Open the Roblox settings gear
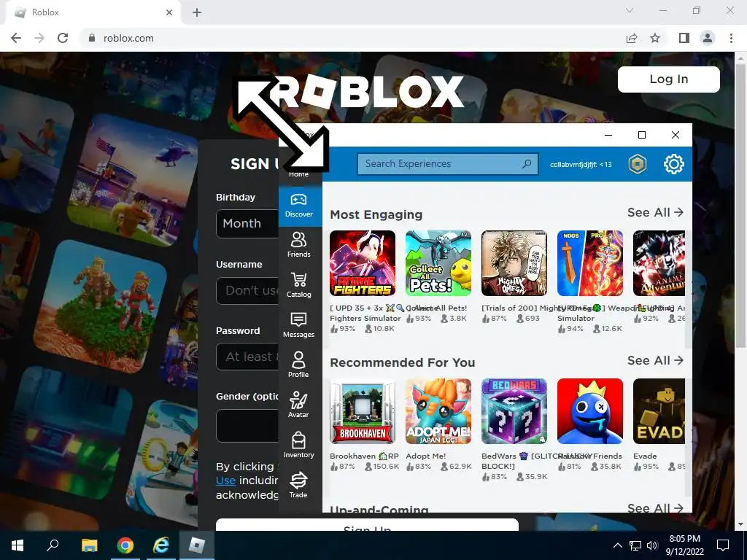Screen dimensions: 747x560 click(x=673, y=164)
